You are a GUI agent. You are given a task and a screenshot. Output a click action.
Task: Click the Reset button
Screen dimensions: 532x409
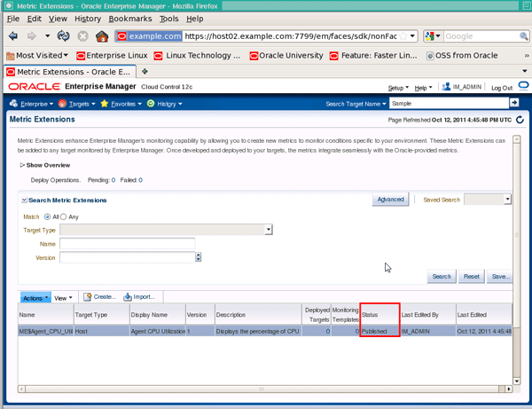pos(472,277)
